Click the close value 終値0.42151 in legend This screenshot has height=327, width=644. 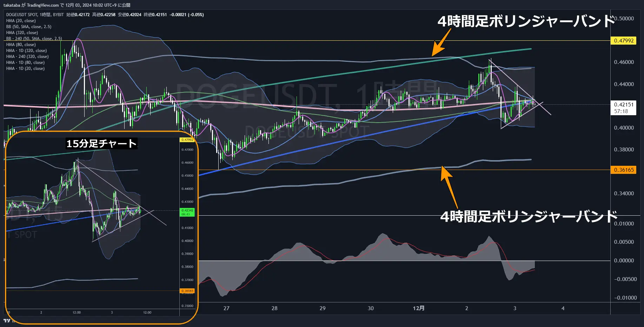point(155,15)
